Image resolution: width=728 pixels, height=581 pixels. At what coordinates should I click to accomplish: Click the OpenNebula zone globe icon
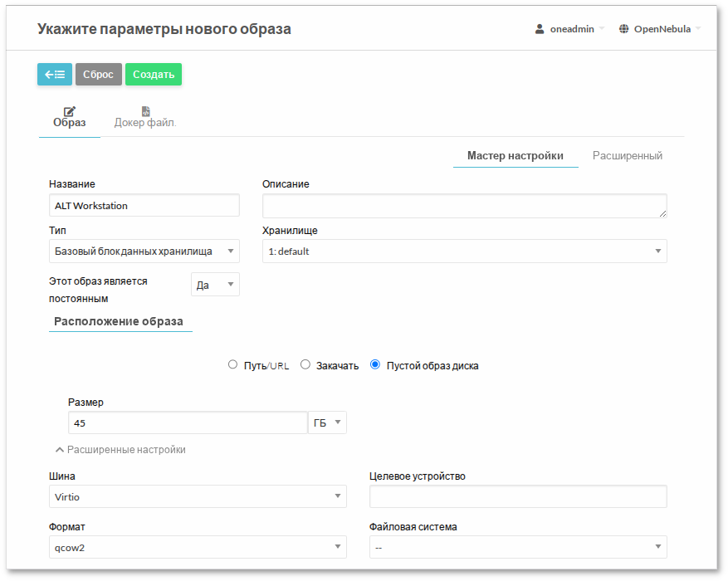point(623,28)
